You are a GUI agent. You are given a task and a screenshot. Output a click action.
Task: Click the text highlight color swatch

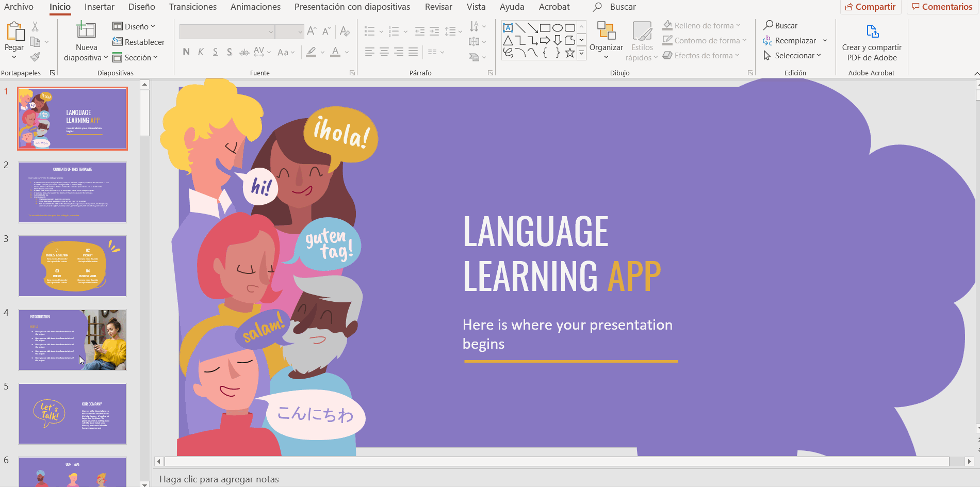pos(311,52)
